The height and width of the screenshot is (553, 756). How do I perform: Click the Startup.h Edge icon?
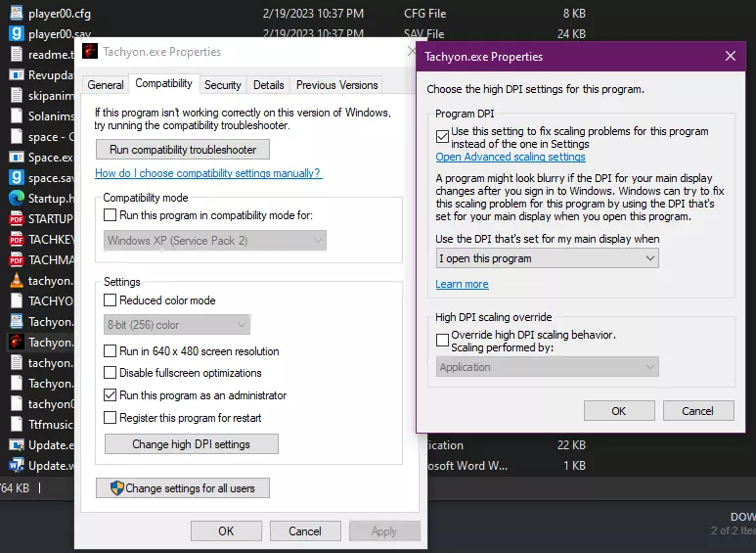(x=17, y=198)
